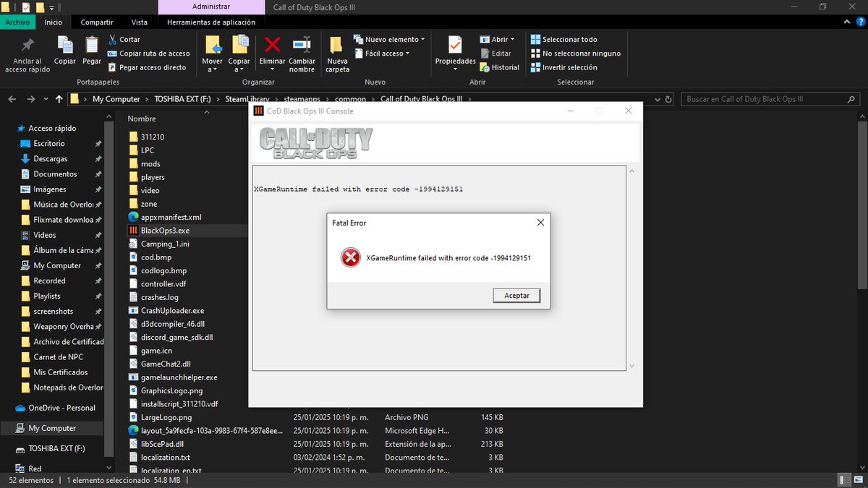Click the Nombre column header
The width and height of the screenshot is (868, 488).
(142, 119)
